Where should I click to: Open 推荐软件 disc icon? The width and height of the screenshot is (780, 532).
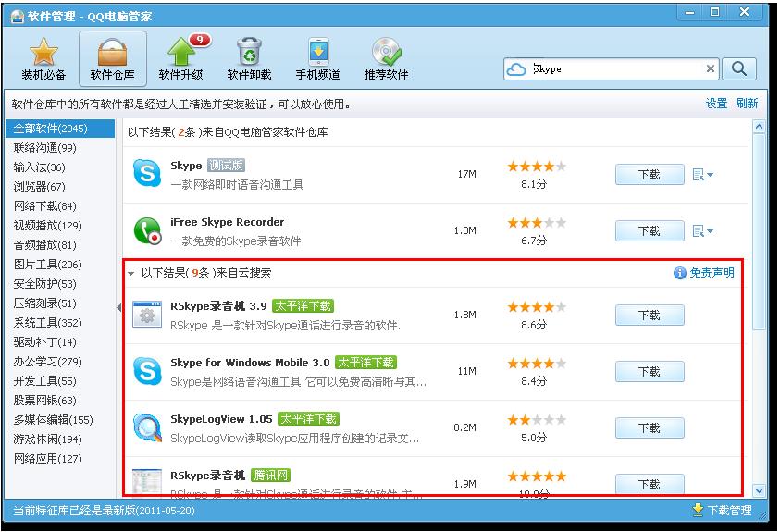point(387,58)
